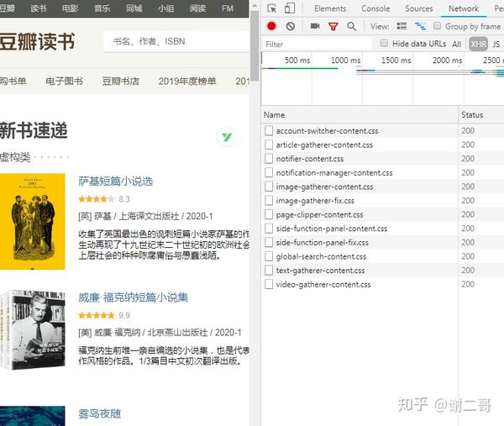This screenshot has width=504, height=426.
Task: Open 读书 in Douban top navigation
Action: point(39,8)
